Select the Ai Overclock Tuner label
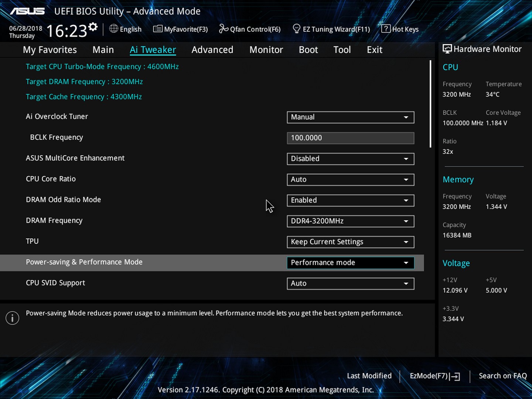532x399 pixels. tap(57, 117)
